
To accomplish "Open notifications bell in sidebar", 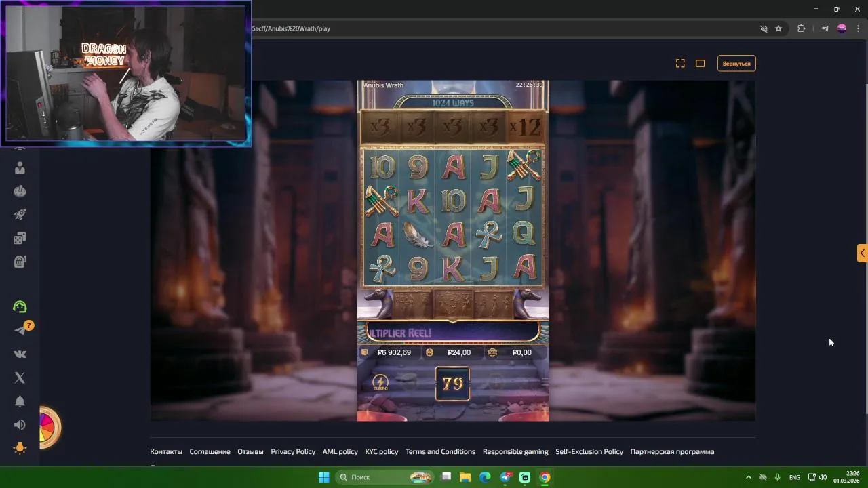I will tap(20, 401).
